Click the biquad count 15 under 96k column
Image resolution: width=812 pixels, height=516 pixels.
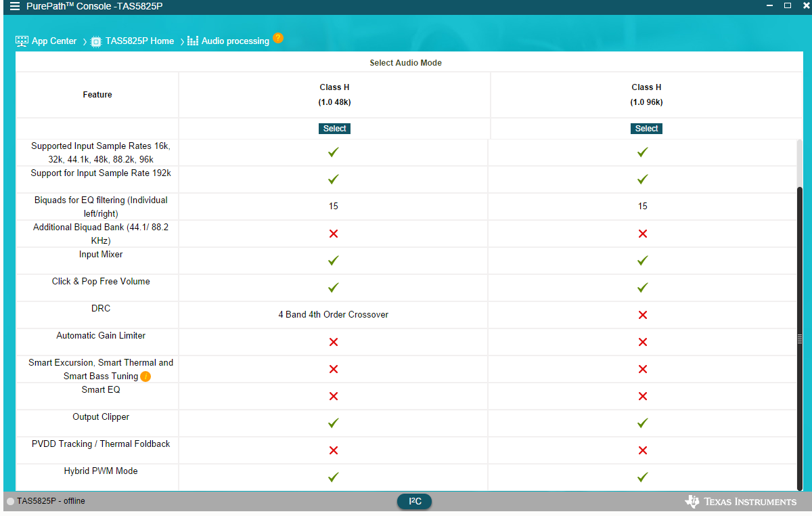click(643, 207)
